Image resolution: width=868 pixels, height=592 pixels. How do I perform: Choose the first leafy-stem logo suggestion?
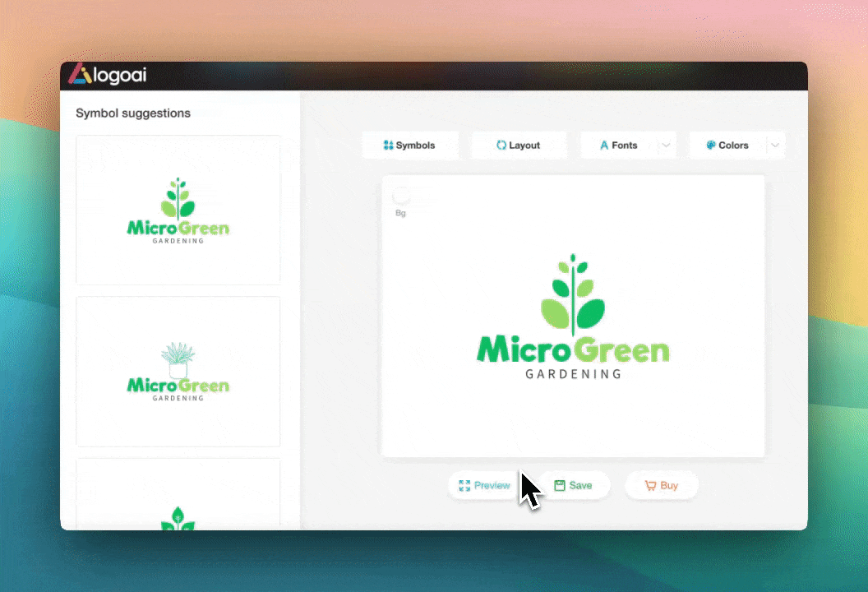point(178,210)
